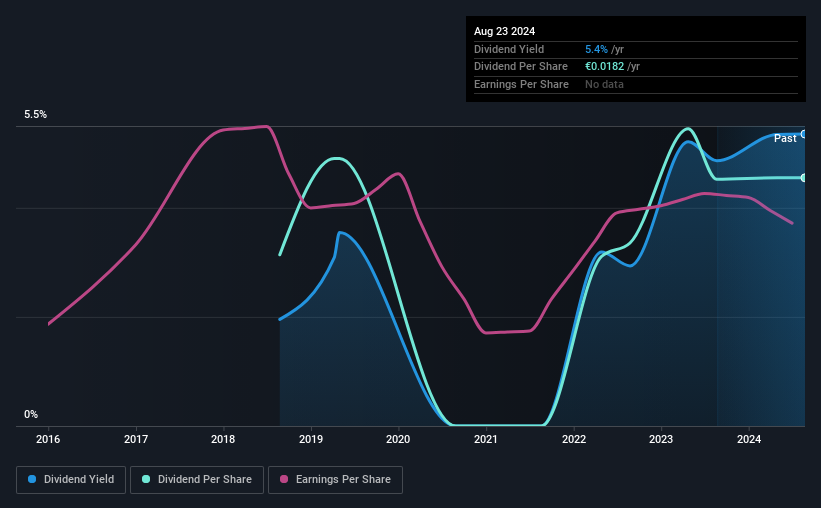Toggle the Earnings Per Share legend button

pos(335,480)
